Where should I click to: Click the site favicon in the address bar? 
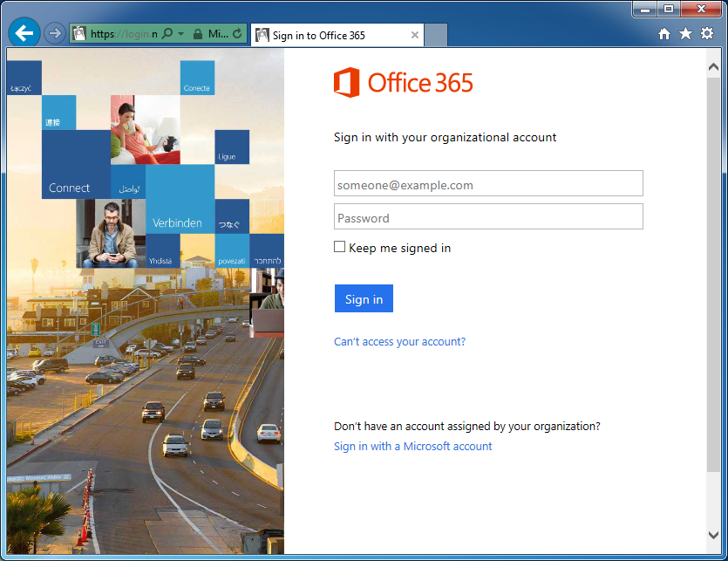point(80,33)
